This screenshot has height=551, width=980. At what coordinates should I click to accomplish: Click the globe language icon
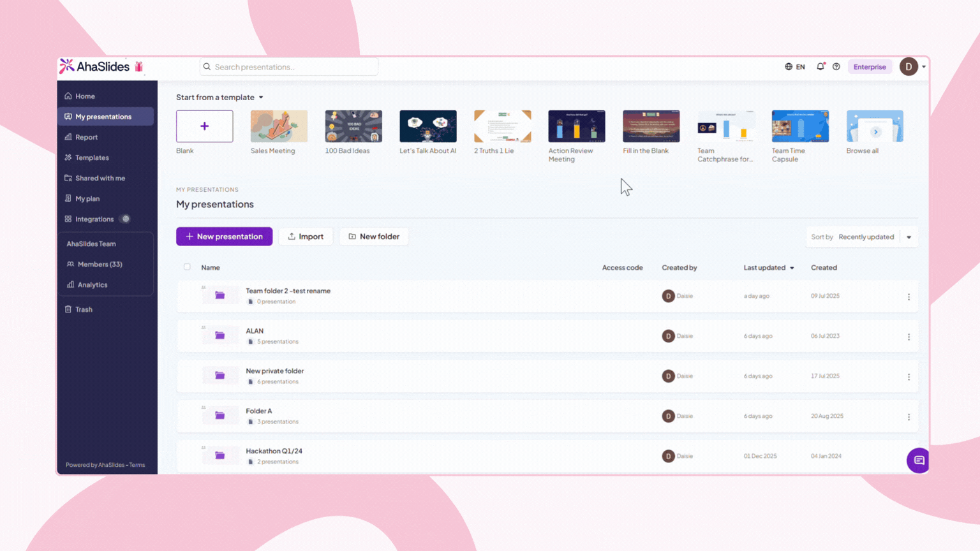click(x=789, y=66)
